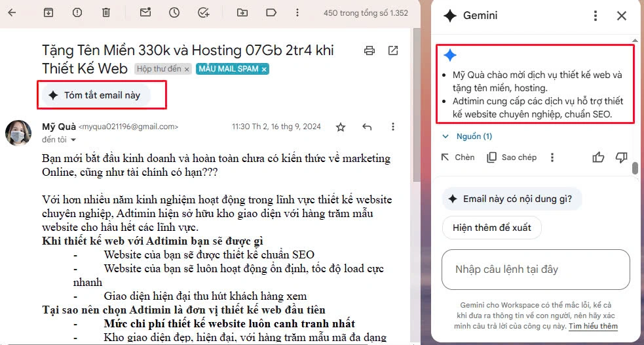Open email in a new window
The width and height of the screenshot is (644, 345).
(393, 51)
